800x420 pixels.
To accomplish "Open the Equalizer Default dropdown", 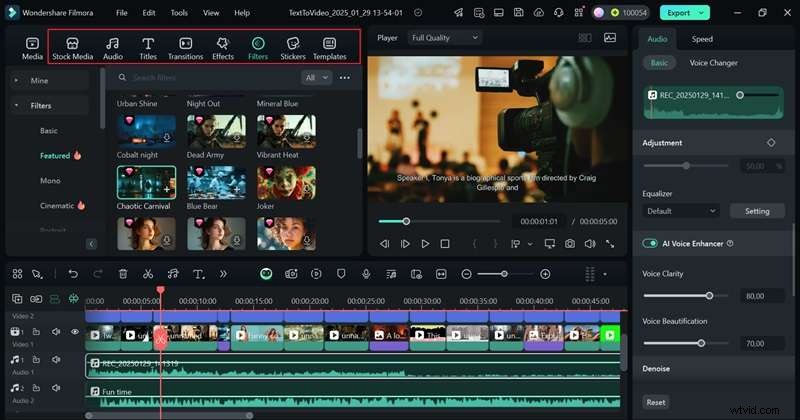I will click(x=682, y=211).
